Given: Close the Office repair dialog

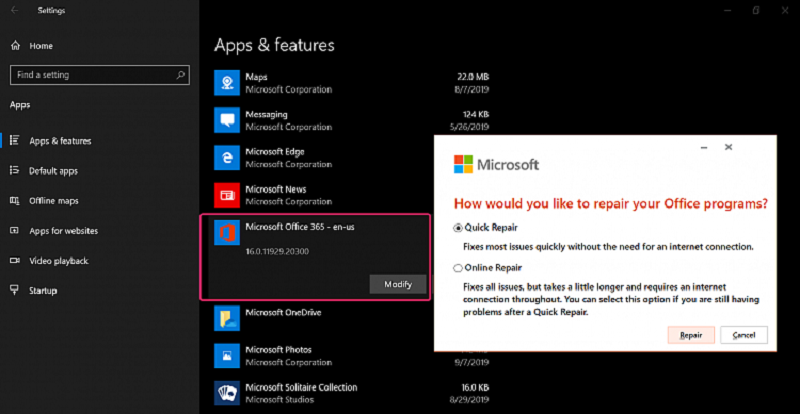Looking at the screenshot, I should pyautogui.click(x=729, y=147).
